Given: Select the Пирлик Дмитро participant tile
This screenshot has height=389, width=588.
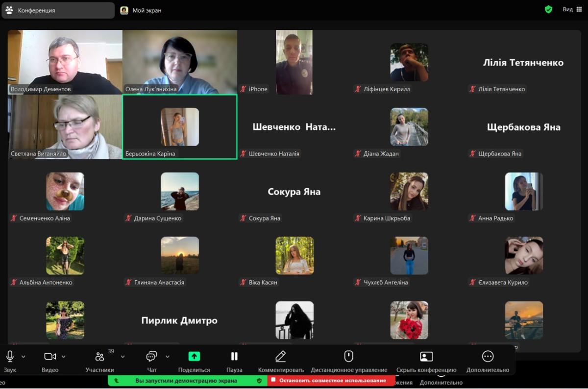Looking at the screenshot, I should 179,320.
